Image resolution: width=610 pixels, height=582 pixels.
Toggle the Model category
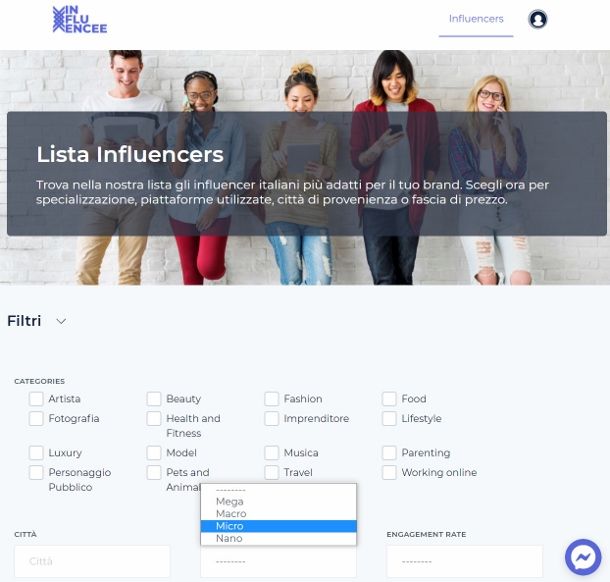[x=154, y=453]
